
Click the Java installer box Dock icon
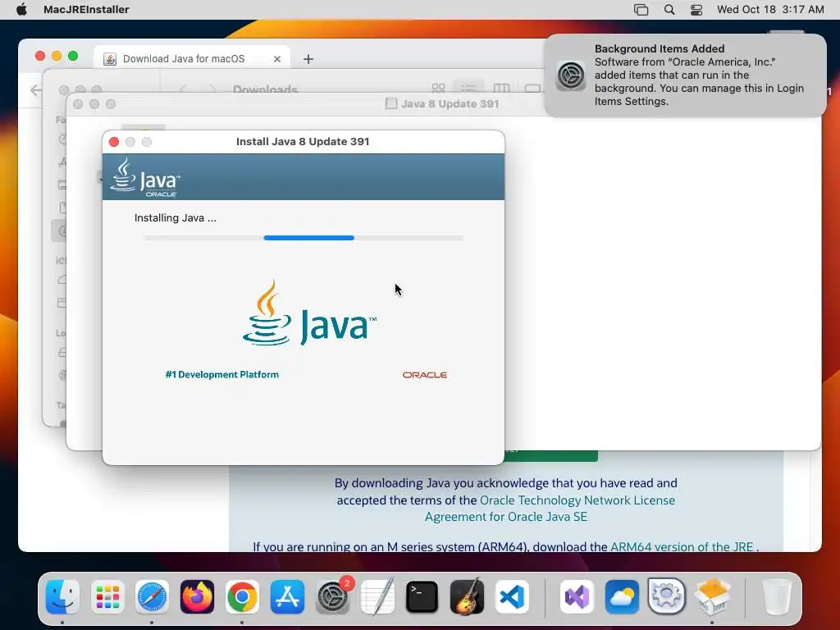[x=712, y=597]
